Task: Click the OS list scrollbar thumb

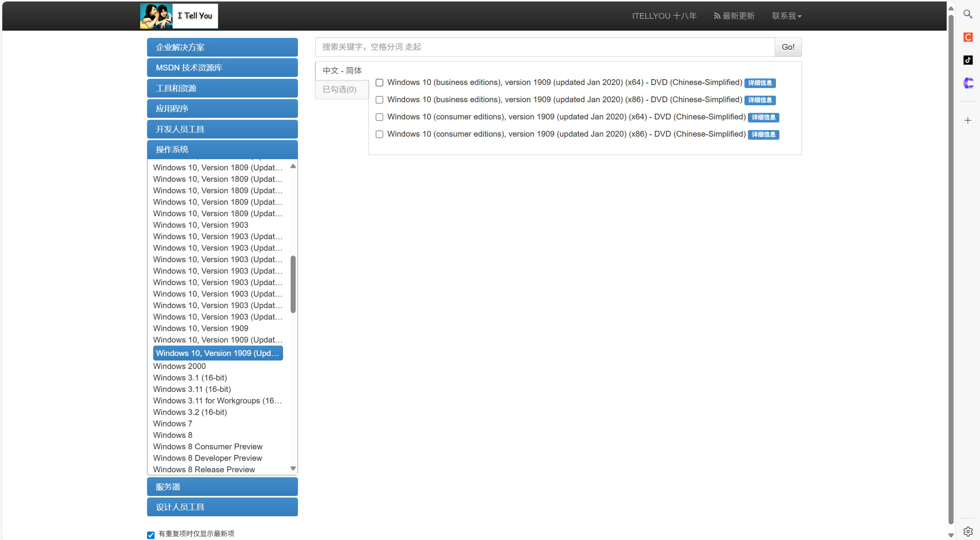Action: click(x=293, y=284)
